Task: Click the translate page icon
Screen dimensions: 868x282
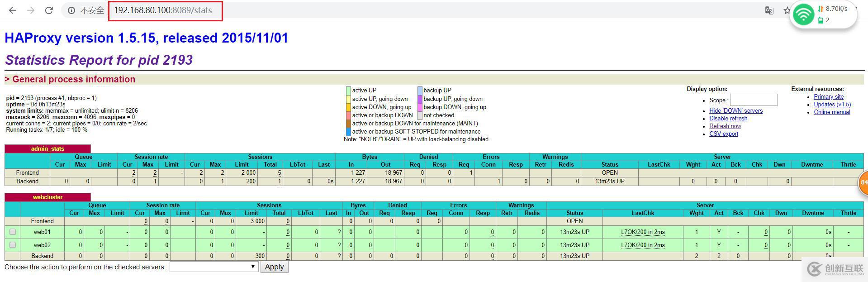Action: point(769,10)
